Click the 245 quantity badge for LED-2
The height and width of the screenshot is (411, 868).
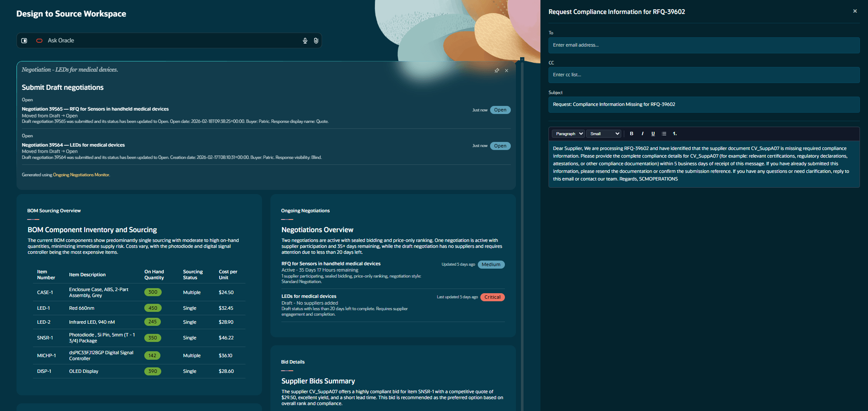pyautogui.click(x=152, y=322)
